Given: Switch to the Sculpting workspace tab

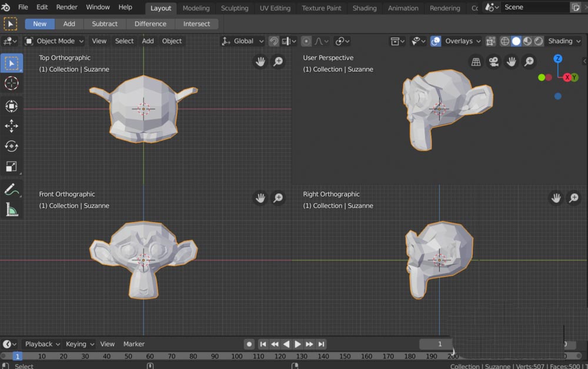Looking at the screenshot, I should 234,8.
